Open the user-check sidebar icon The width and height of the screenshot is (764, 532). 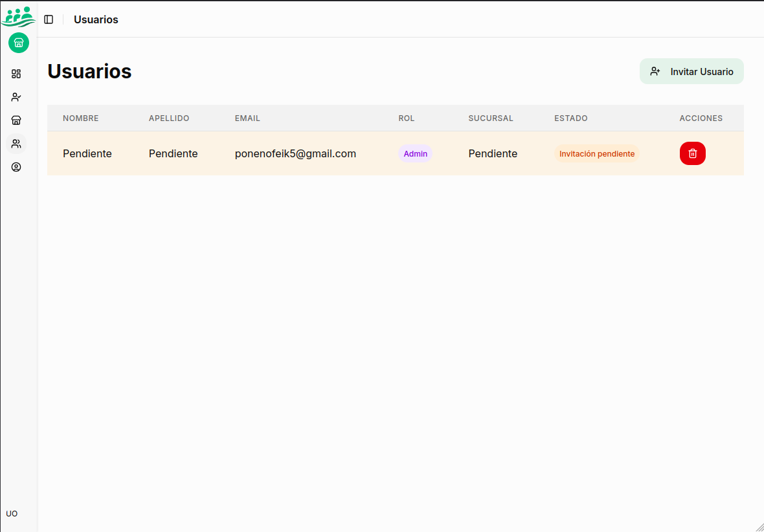[x=16, y=97]
